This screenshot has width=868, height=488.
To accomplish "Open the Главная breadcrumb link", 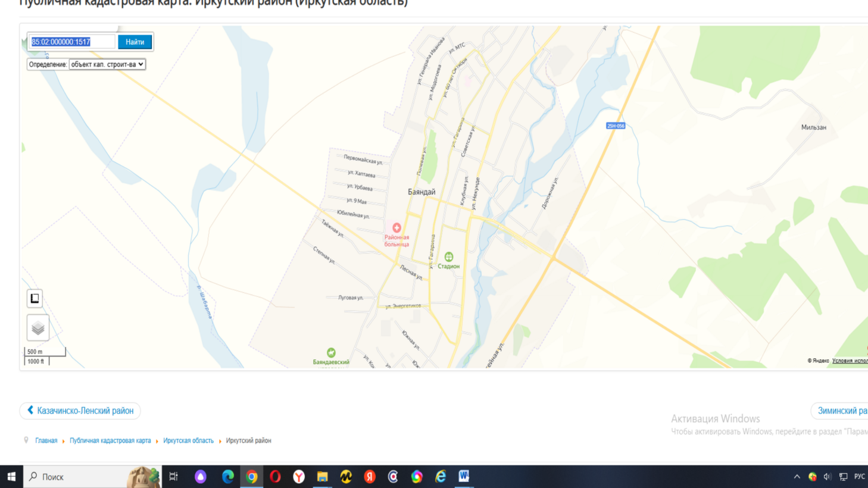I will tap(46, 440).
